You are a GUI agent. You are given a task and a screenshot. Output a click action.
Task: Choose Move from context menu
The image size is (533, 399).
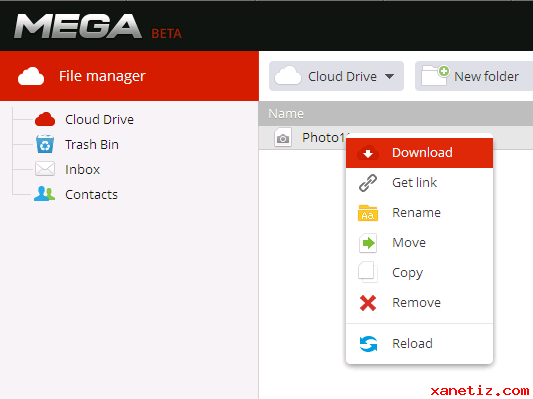tap(419, 243)
